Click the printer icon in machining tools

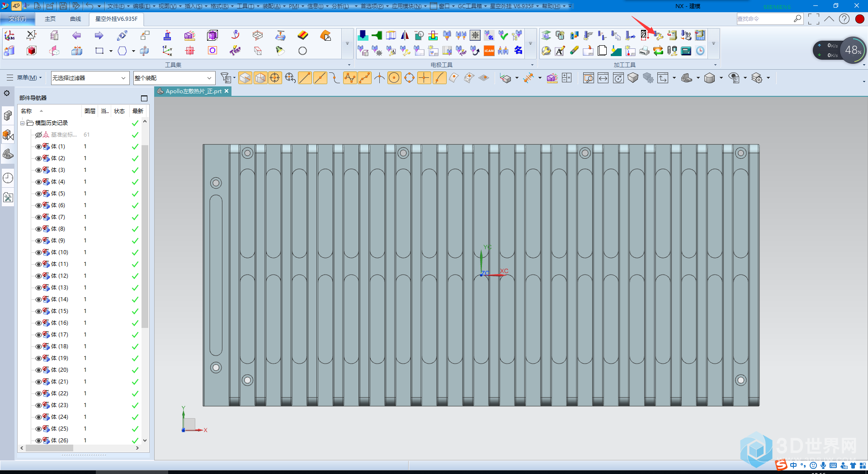644,51
